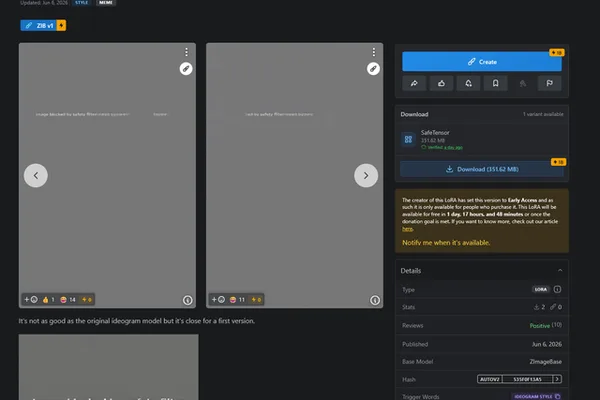This screenshot has width=600, height=400.
Task: Click the '1 variant available' text
Action: click(543, 114)
